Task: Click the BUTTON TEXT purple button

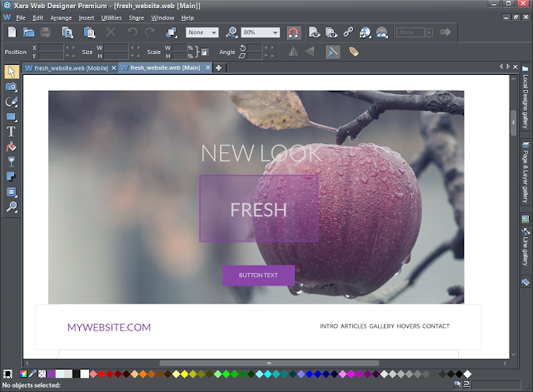Action: coord(258,275)
